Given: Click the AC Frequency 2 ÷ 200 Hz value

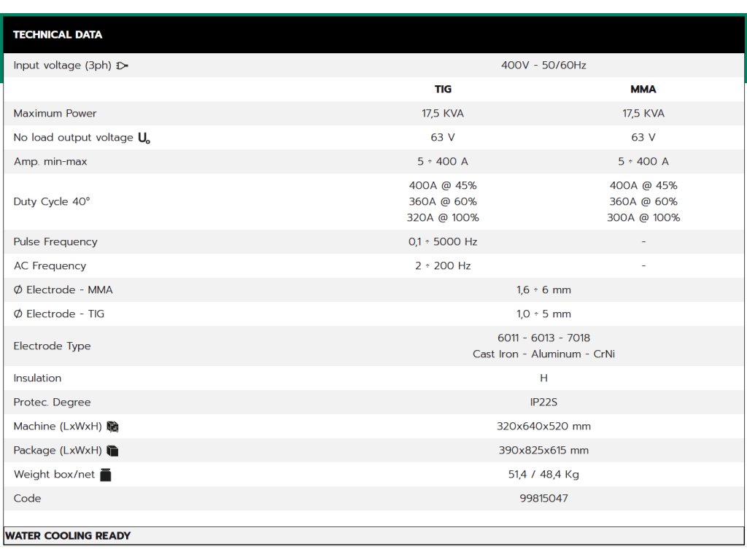Looking at the screenshot, I should click(x=443, y=266).
